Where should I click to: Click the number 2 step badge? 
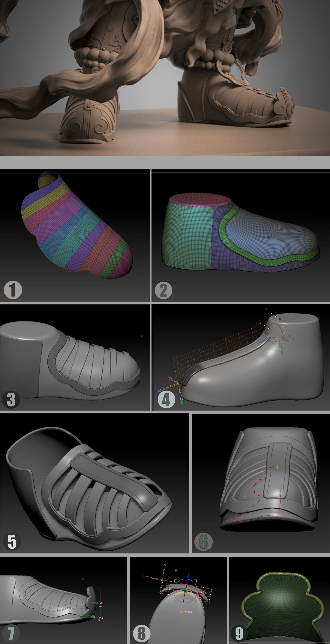[x=164, y=290]
